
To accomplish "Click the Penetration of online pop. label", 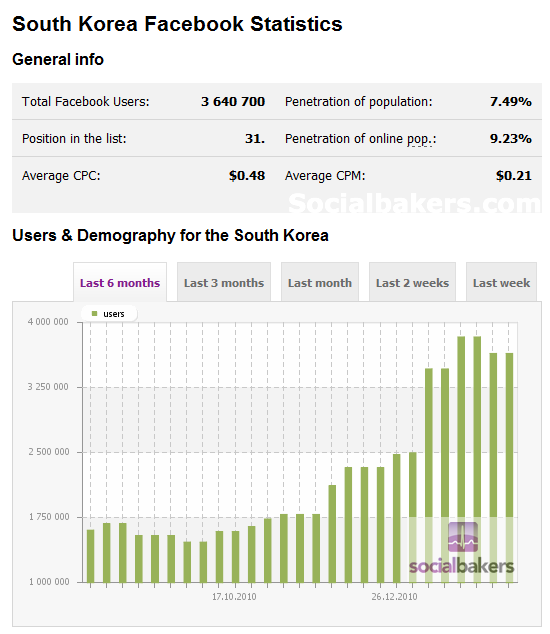I will pos(361,139).
